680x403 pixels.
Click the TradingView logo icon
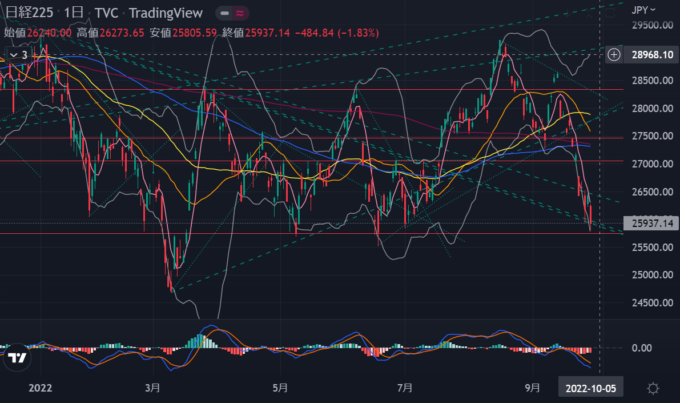pos(16,358)
